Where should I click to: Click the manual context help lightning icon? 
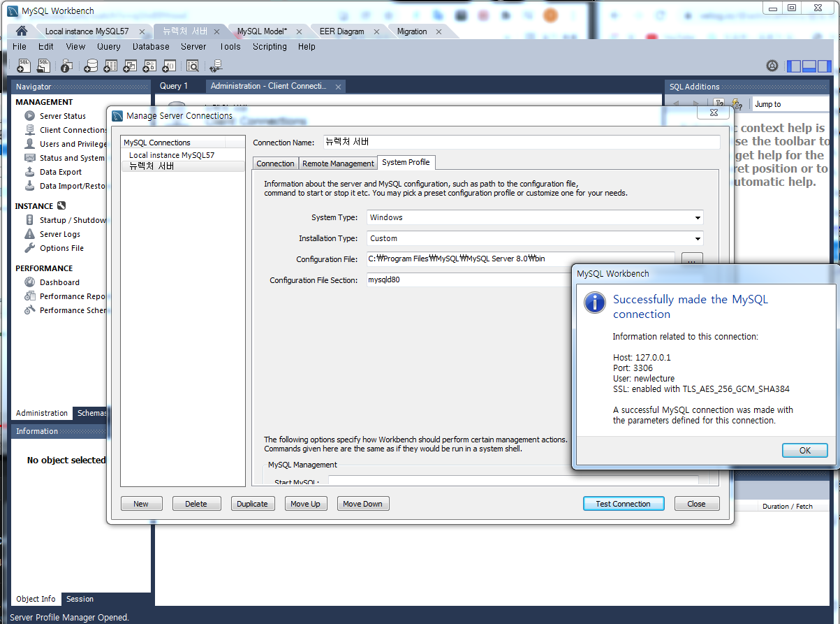click(x=737, y=104)
